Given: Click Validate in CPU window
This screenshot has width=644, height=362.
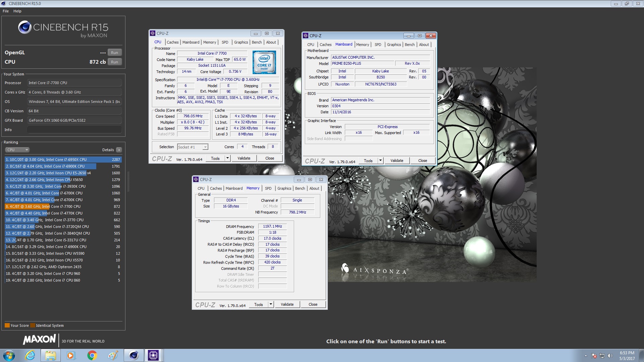Looking at the screenshot, I should pyautogui.click(x=244, y=158).
